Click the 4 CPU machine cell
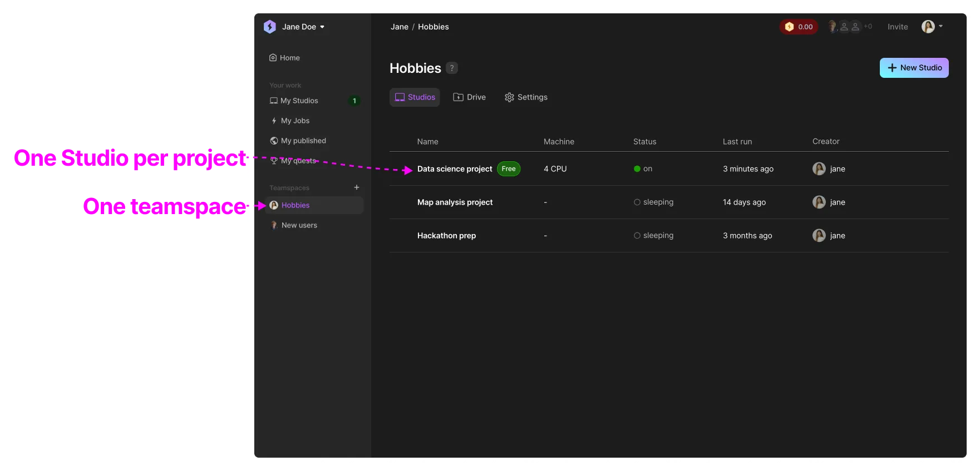Screen dimensions: 980x471 tap(555, 169)
